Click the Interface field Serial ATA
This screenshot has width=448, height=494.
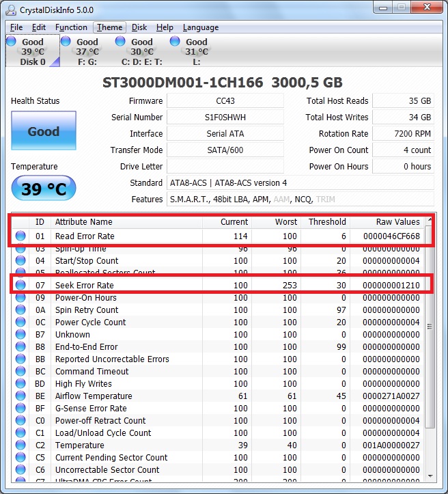pyautogui.click(x=225, y=134)
